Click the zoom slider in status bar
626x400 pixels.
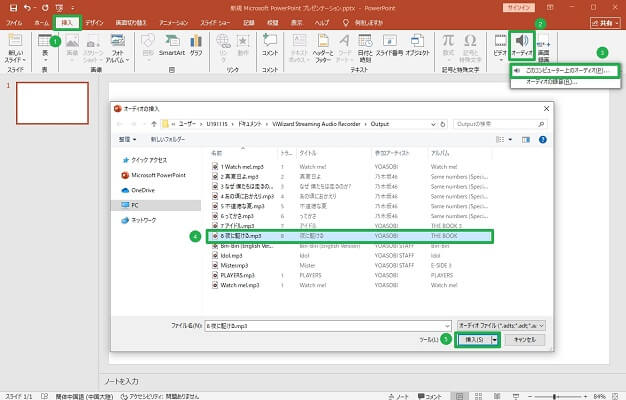coord(555,396)
